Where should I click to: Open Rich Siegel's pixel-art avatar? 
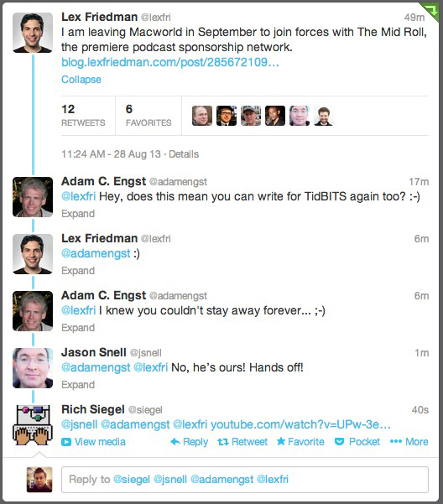33,425
